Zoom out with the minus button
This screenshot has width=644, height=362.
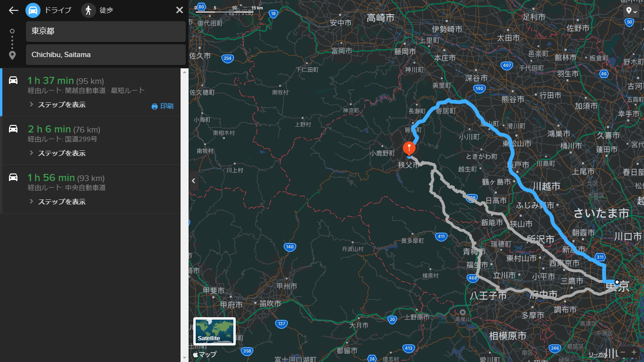[x=623, y=353]
